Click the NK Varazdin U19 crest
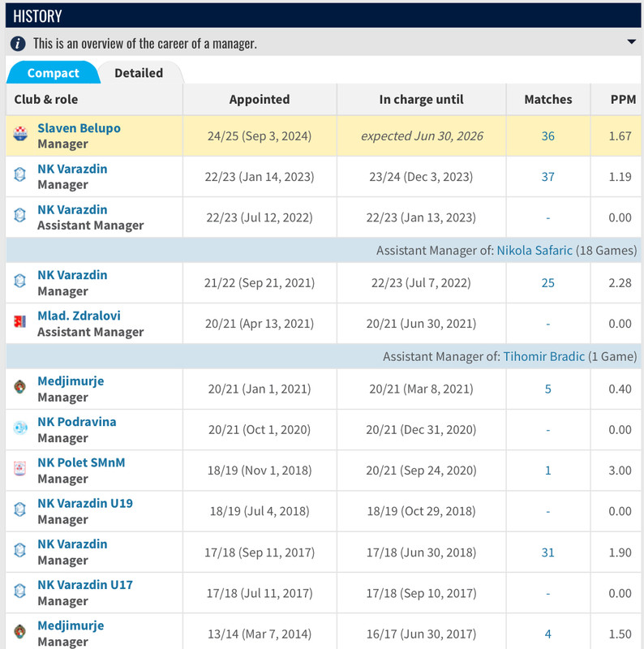This screenshot has width=644, height=649. [x=20, y=509]
